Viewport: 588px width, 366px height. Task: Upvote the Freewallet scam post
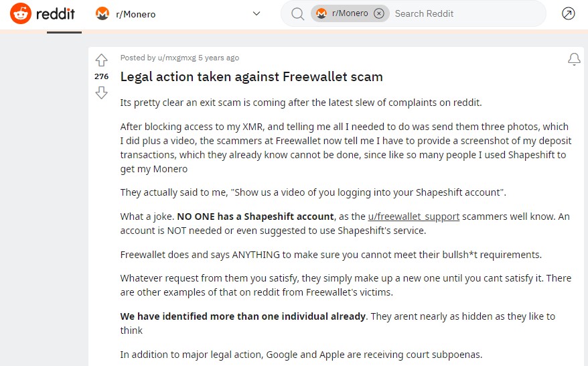(x=101, y=60)
